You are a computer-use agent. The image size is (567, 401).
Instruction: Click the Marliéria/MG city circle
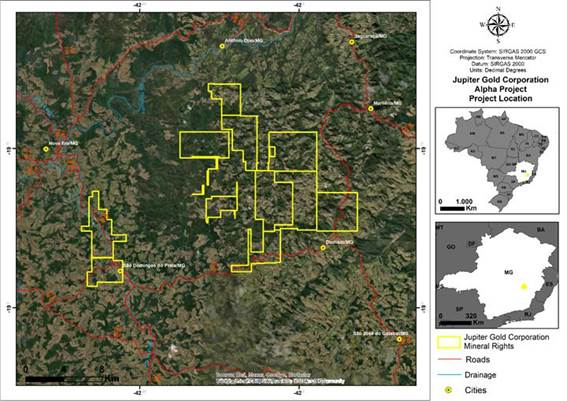(x=371, y=108)
